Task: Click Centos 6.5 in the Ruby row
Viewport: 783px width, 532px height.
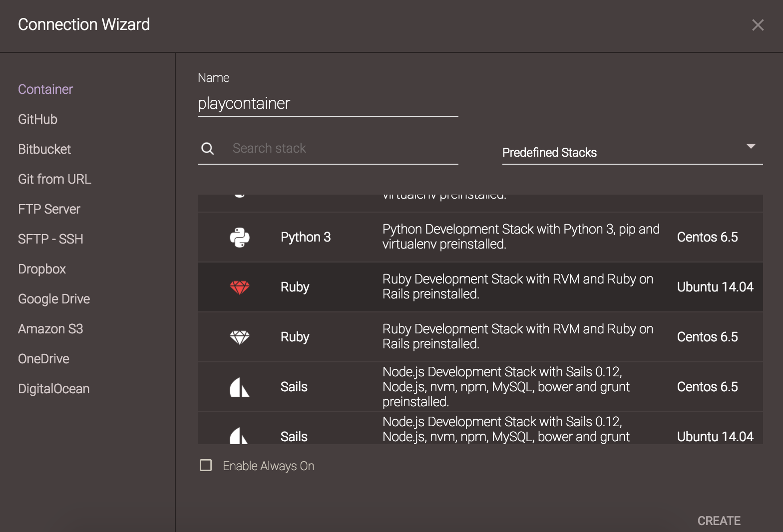Action: [x=707, y=337]
